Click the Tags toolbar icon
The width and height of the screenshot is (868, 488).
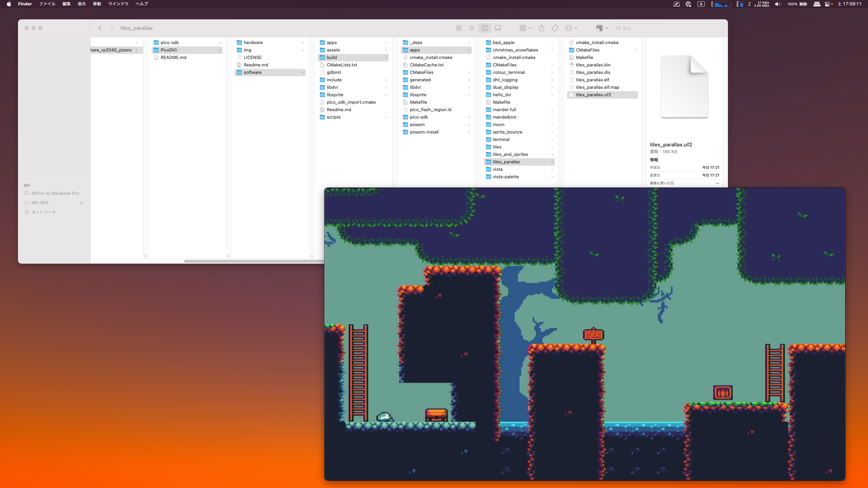click(555, 28)
